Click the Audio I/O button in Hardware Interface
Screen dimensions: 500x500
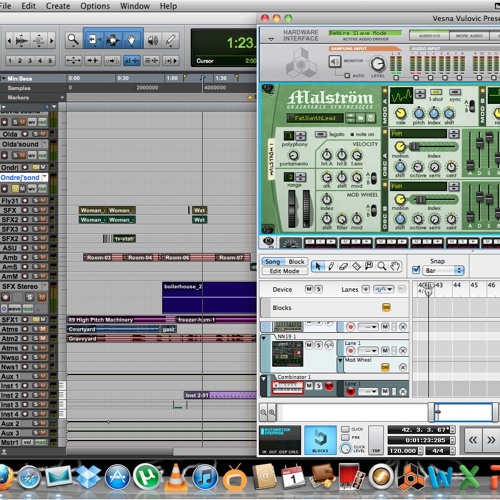[429, 35]
